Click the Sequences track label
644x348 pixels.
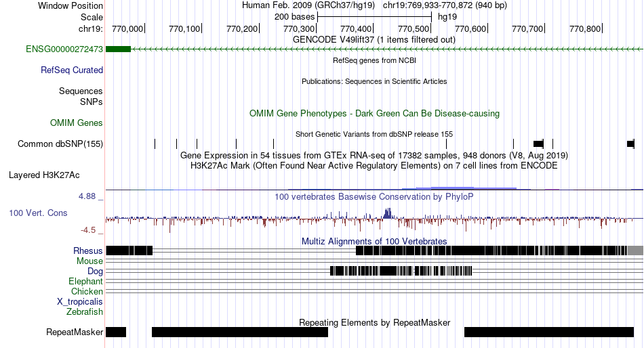(81, 91)
